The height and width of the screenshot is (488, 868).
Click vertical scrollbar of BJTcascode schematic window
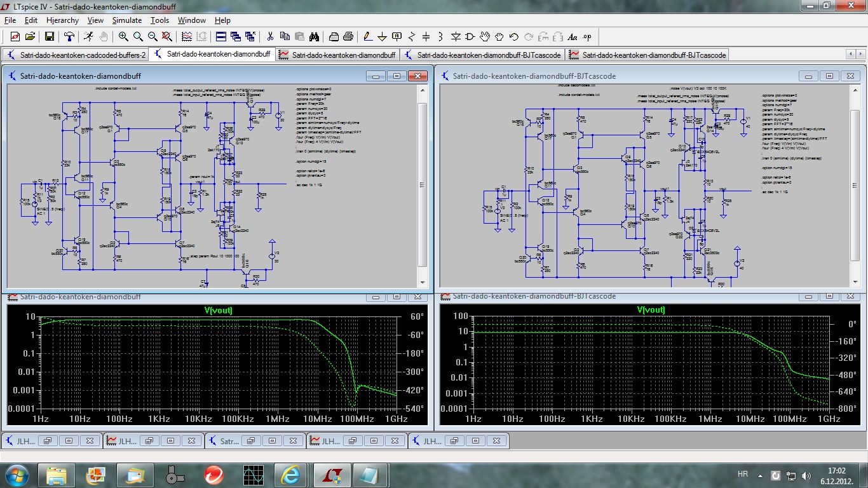tap(855, 184)
